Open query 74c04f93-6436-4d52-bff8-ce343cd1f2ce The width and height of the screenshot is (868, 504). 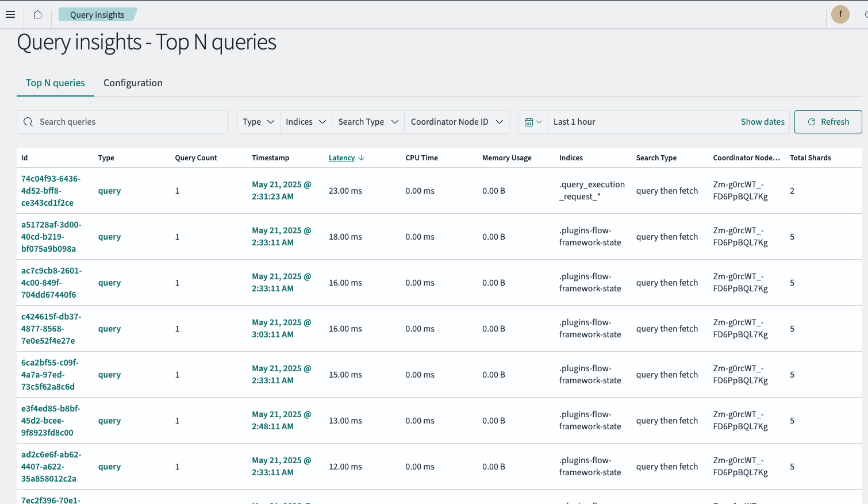(51, 191)
